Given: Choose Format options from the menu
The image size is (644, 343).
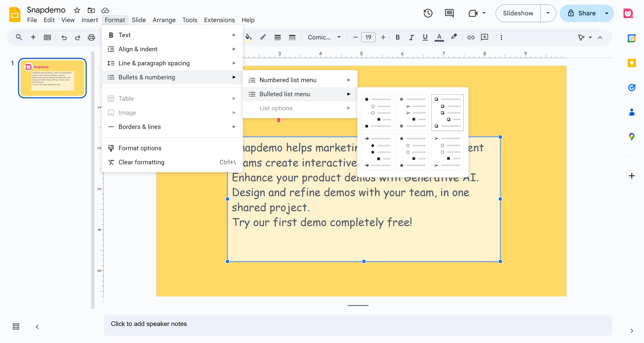Looking at the screenshot, I should [x=172, y=148].
